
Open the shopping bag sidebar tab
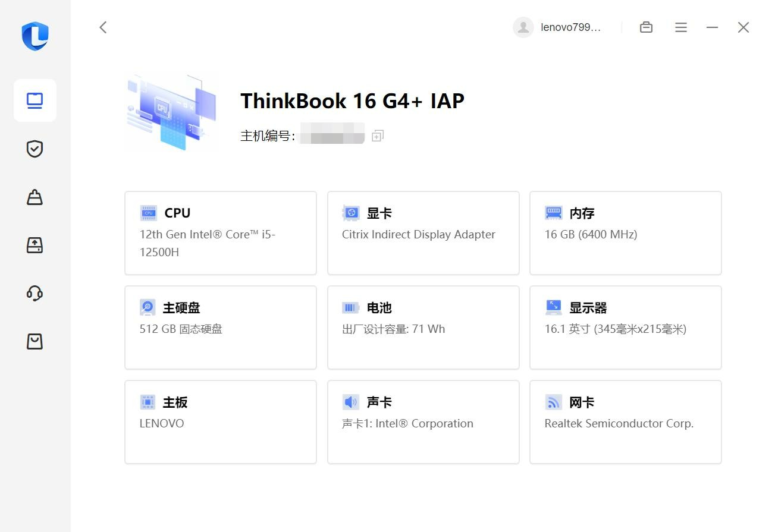point(35,341)
